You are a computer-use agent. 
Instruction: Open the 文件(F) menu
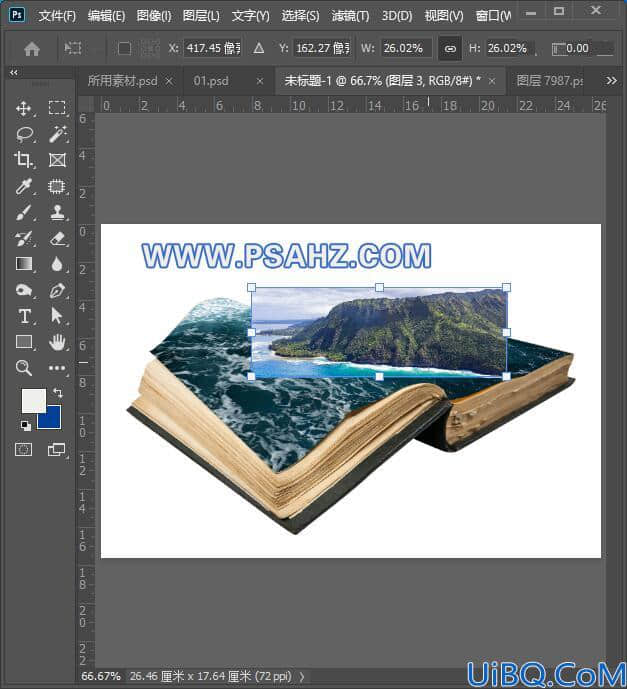click(x=57, y=16)
